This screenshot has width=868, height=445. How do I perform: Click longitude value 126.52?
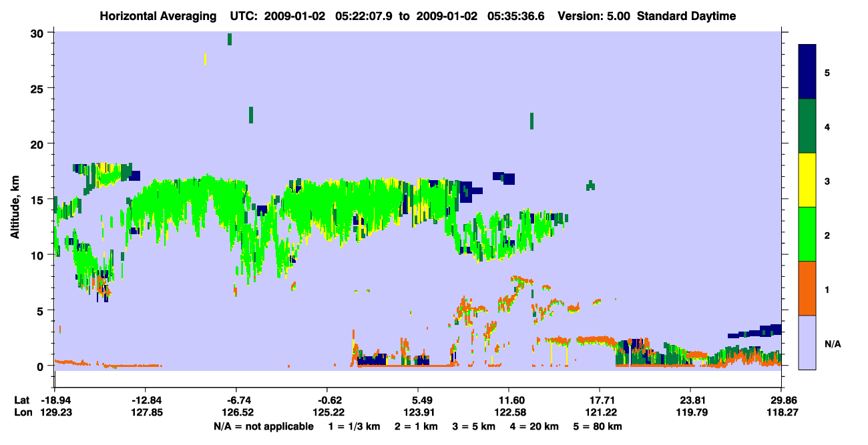point(236,412)
